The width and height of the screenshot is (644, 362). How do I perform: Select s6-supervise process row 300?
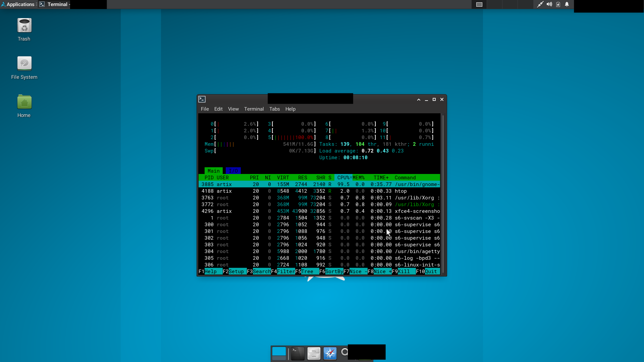tap(319, 225)
